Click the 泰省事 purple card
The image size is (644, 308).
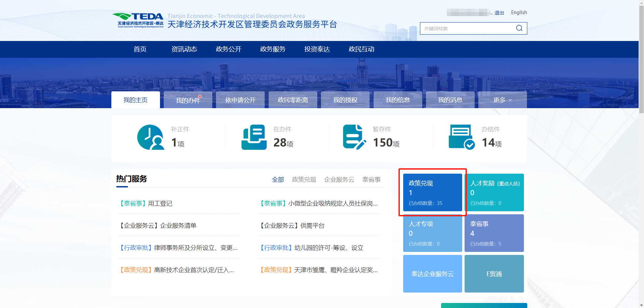494,233
